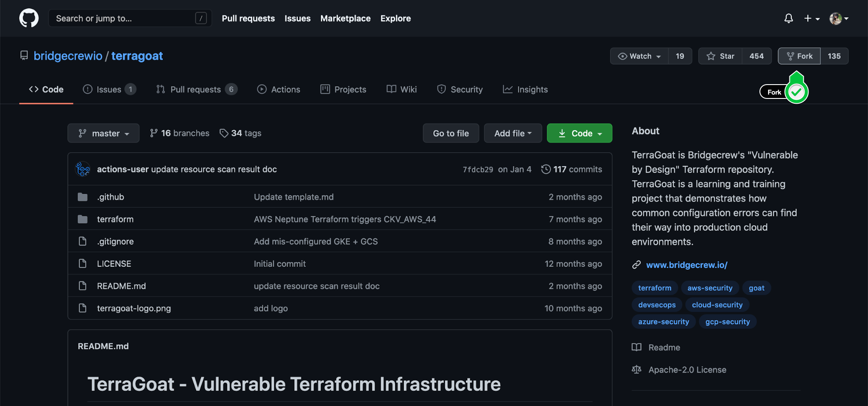Click Go to file button
The image size is (868, 406).
[x=451, y=133]
